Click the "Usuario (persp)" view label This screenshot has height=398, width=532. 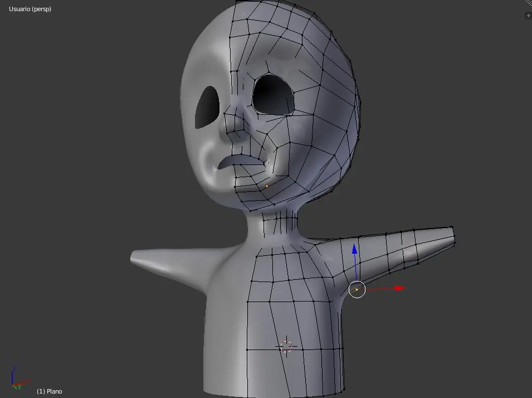30,9
